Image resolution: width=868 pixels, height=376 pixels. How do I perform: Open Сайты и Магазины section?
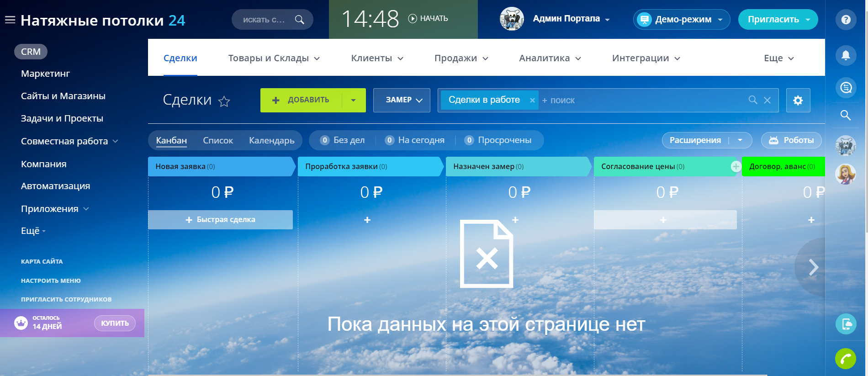click(63, 96)
